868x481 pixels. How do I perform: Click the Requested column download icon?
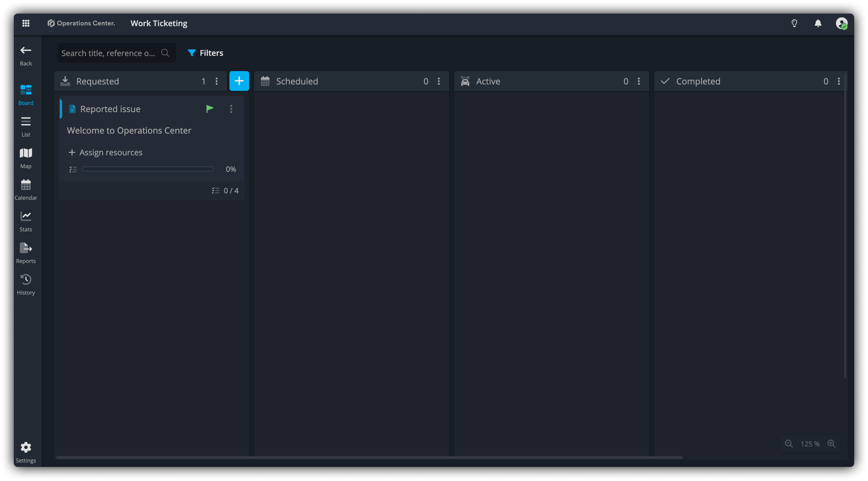pyautogui.click(x=65, y=81)
